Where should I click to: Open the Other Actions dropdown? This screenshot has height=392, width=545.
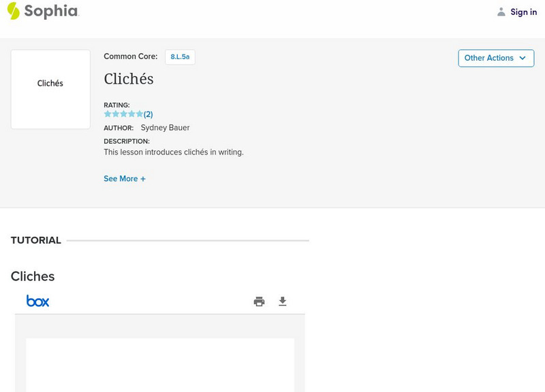[496, 58]
